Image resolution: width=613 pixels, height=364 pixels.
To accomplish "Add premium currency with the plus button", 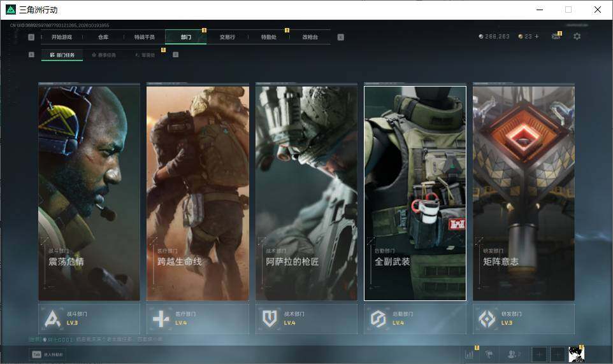I will [537, 36].
